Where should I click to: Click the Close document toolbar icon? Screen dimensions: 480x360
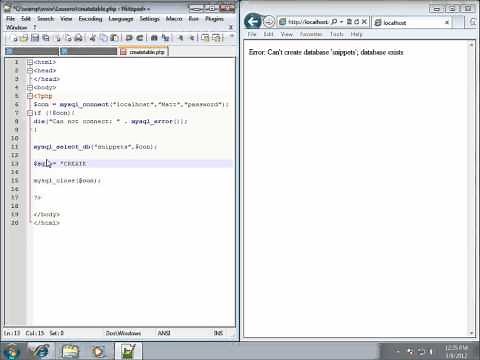[57, 38]
